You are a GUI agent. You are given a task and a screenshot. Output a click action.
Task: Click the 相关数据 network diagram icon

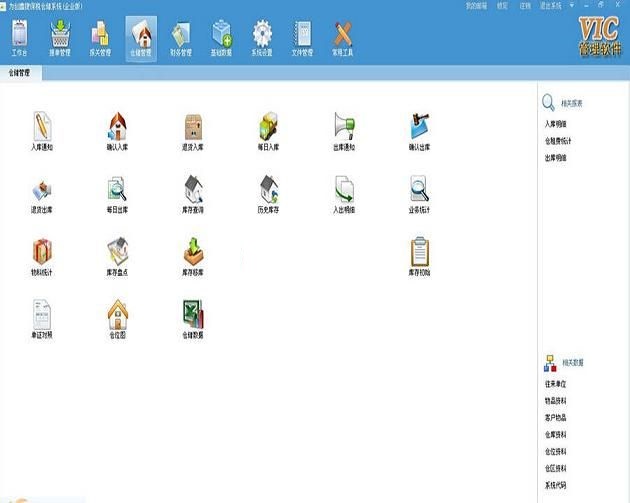coord(550,363)
